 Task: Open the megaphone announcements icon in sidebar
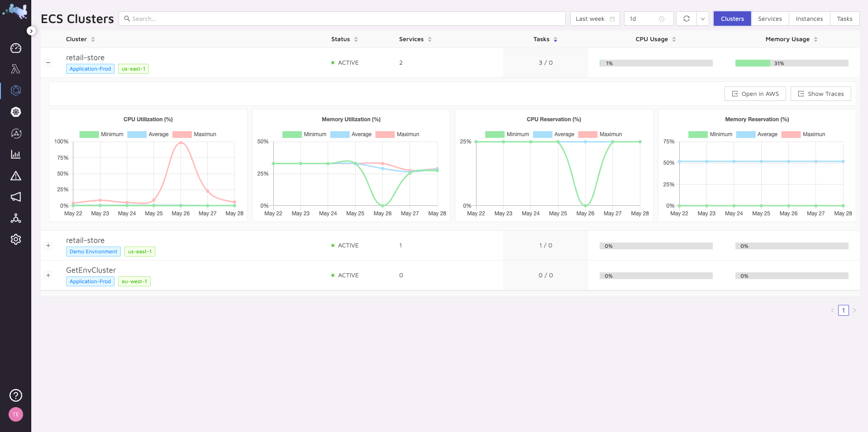point(16,197)
